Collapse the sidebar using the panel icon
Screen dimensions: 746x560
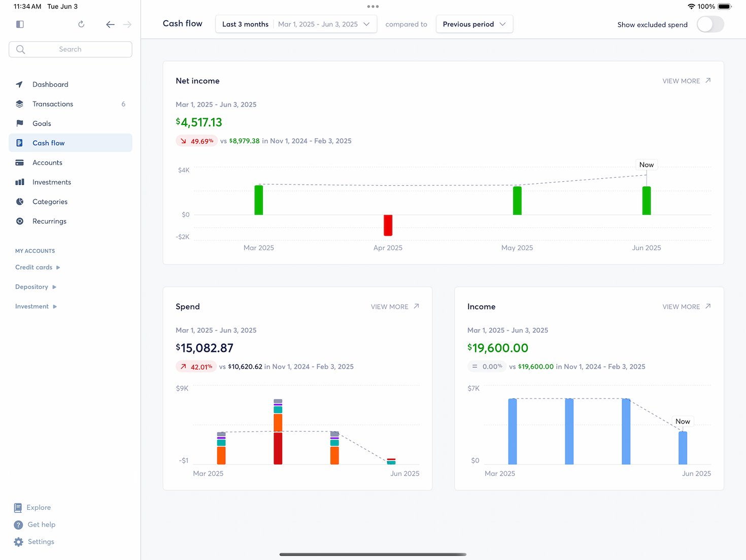(x=20, y=24)
